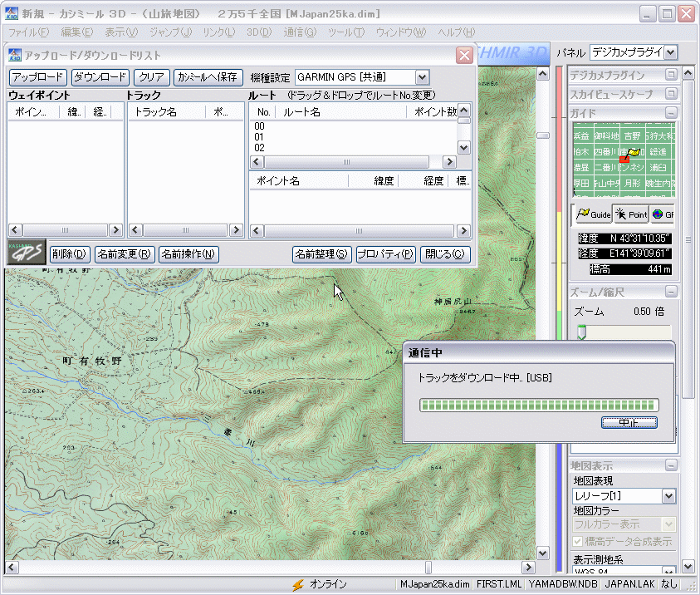The width and height of the screenshot is (700, 595).
Task: Click track list left scroll arrow
Action: point(135,230)
